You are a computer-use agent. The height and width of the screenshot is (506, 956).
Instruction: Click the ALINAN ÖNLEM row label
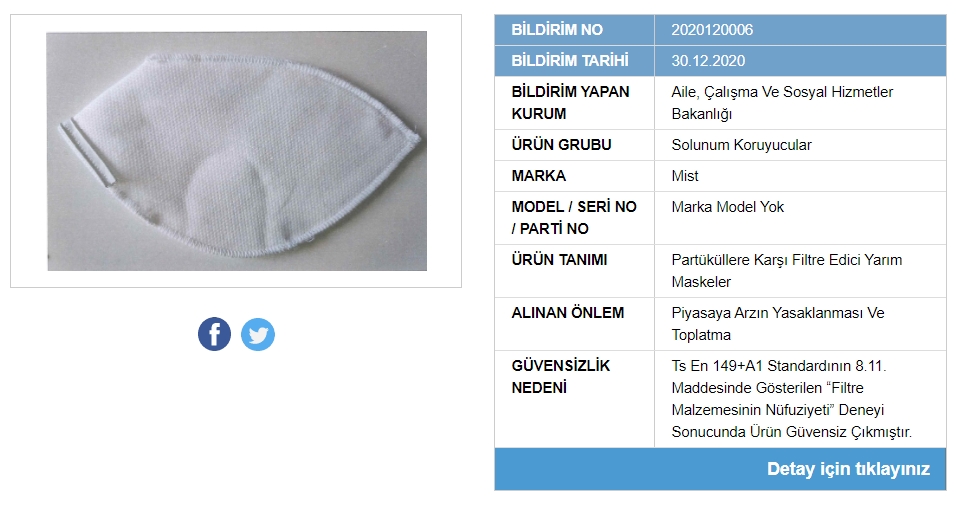568,313
